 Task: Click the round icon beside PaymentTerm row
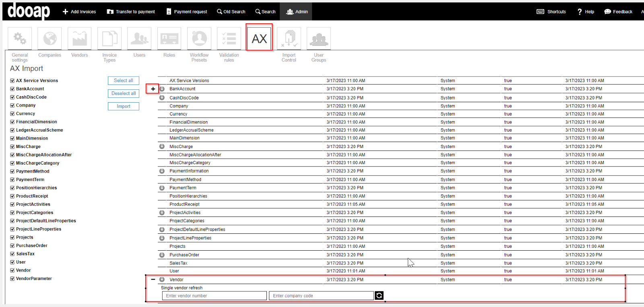pos(162,188)
